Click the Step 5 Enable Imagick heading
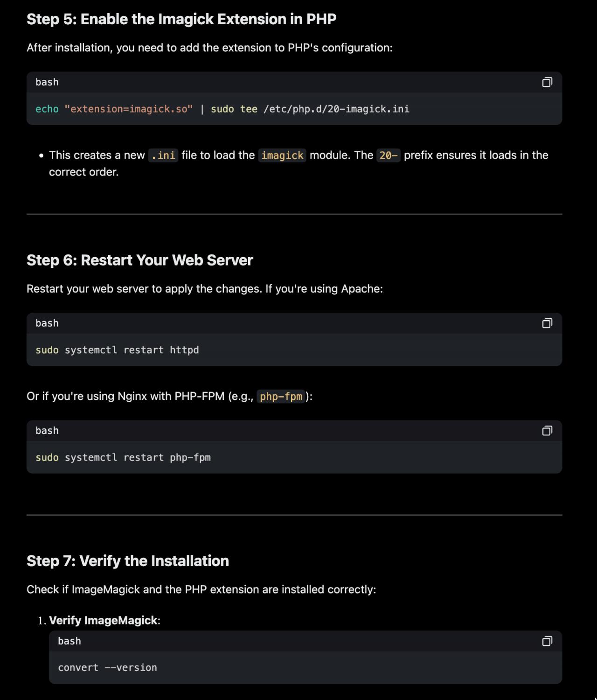Image resolution: width=597 pixels, height=700 pixels. pyautogui.click(x=181, y=19)
